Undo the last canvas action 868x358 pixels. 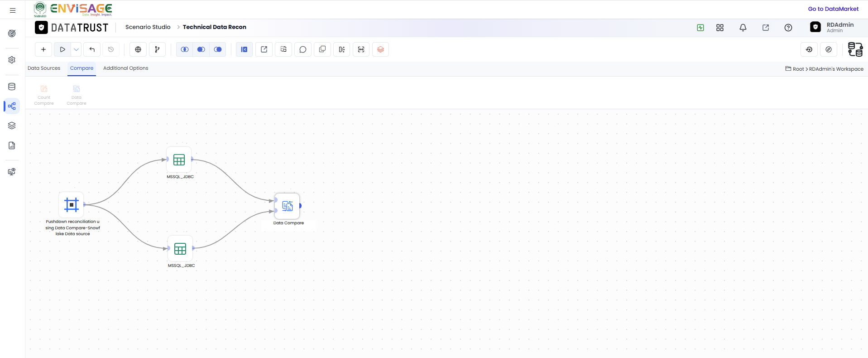pyautogui.click(x=92, y=49)
